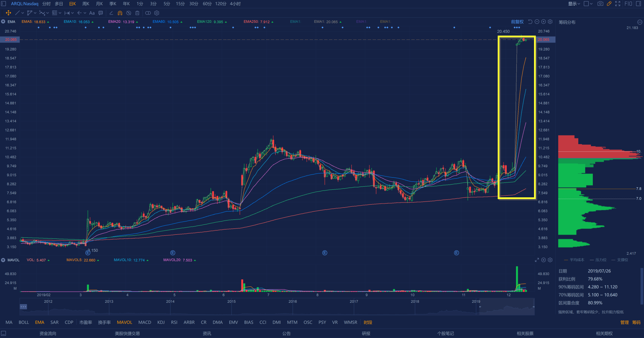Select the move/crosshair cursor tool
The height and width of the screenshot is (338, 644).
(8, 13)
